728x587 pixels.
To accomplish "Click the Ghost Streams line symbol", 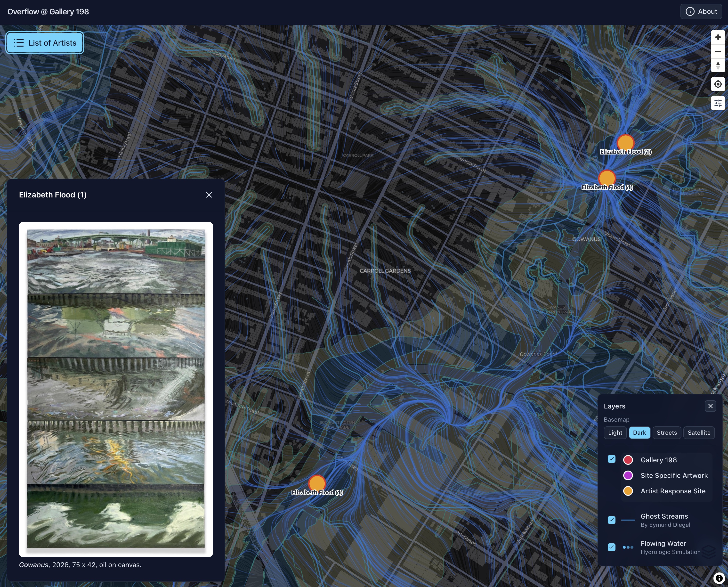I will pos(628,520).
